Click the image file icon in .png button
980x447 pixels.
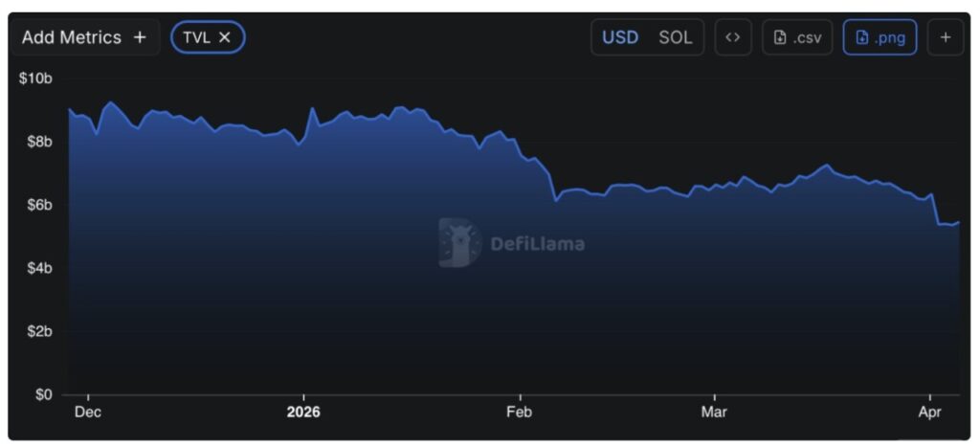[862, 37]
